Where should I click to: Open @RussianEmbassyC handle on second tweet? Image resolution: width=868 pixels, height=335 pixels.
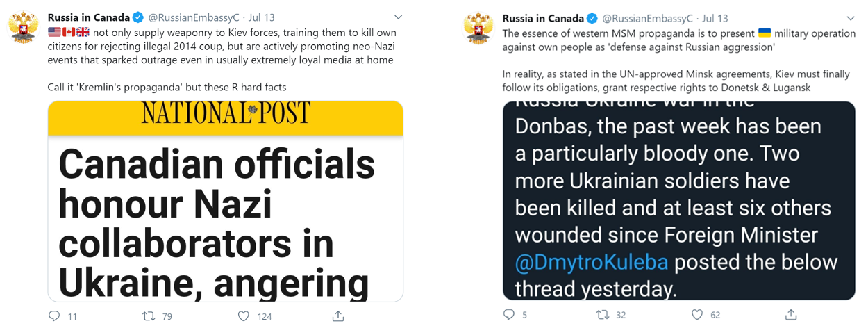click(x=647, y=17)
